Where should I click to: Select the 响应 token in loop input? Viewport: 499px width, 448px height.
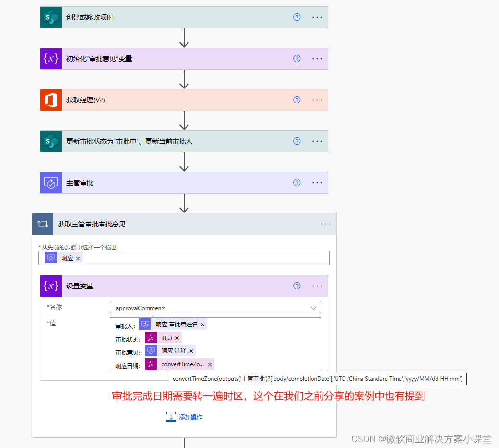tap(63, 258)
